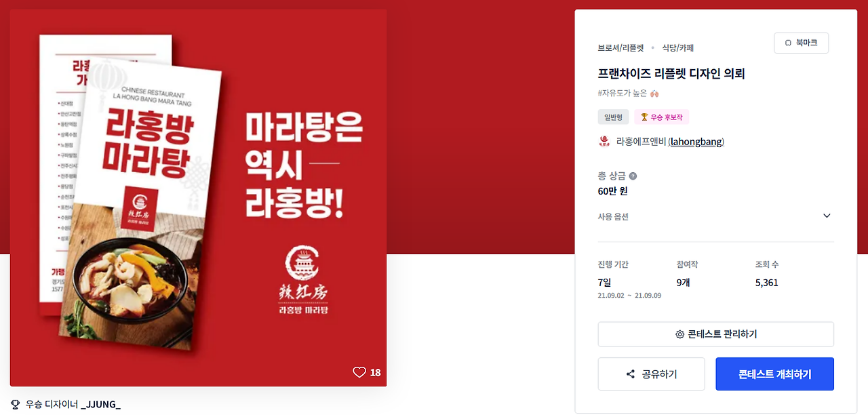Click the lahongbang profile avatar icon

604,142
